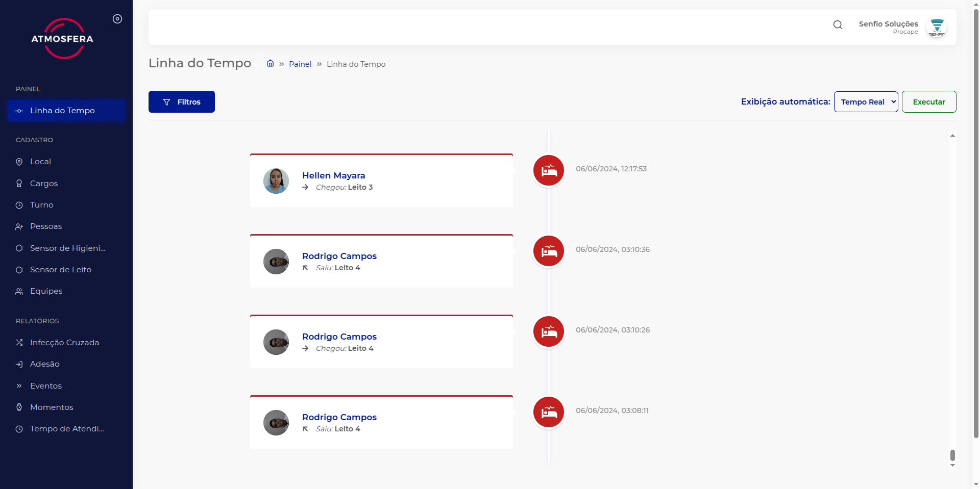Go to Infecção Cruzada report
980x489 pixels.
point(64,343)
